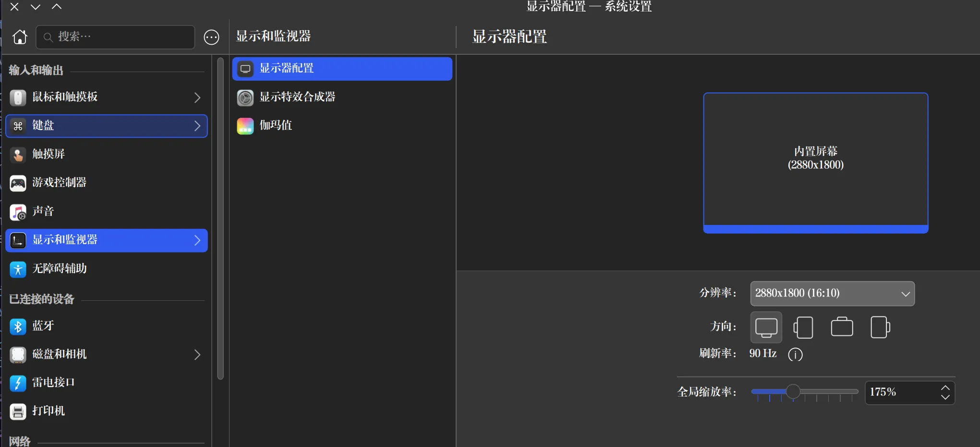Click the Bluetooth icon (蓝牙)
Viewport: 980px width, 447px height.
point(18,326)
